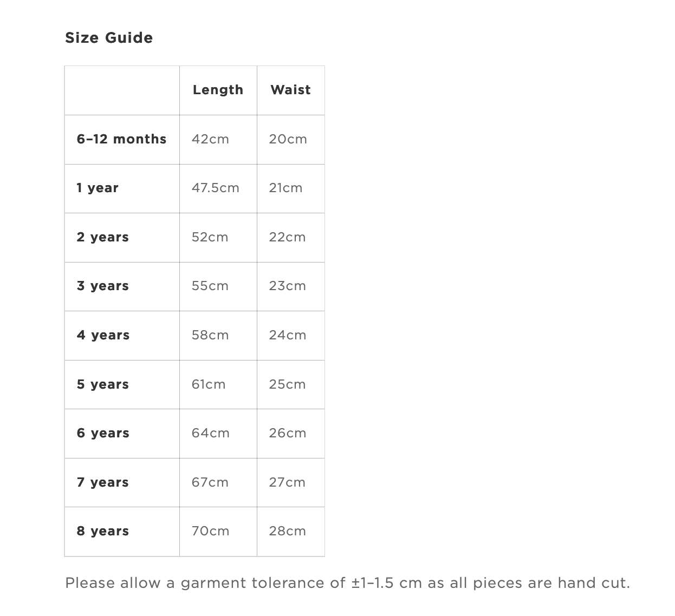Select the 8 years row label
Screen dimensions: 675x616
click(103, 531)
